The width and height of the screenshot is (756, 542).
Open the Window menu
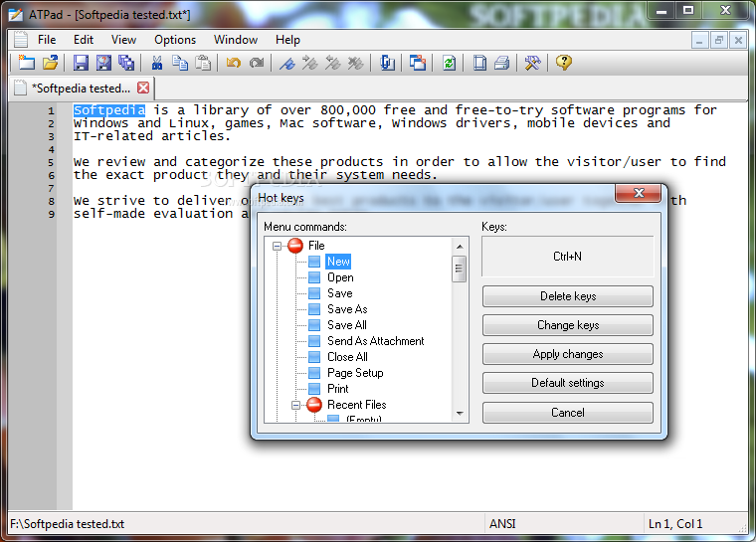[236, 40]
